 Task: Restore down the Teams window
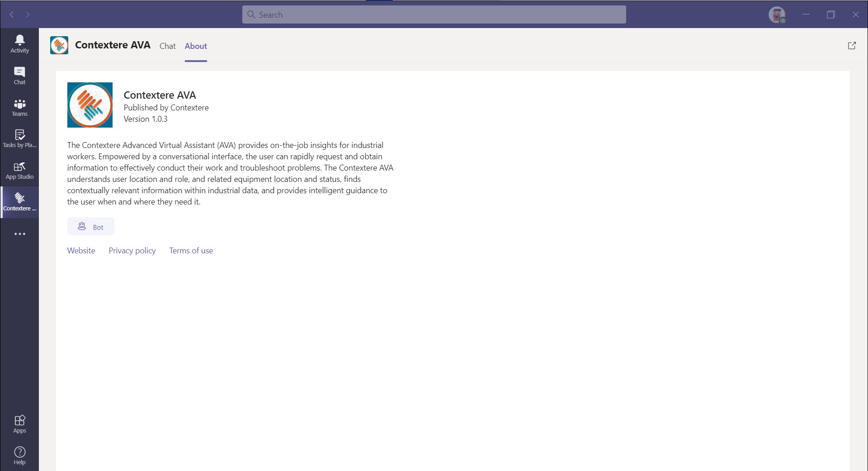(x=830, y=14)
